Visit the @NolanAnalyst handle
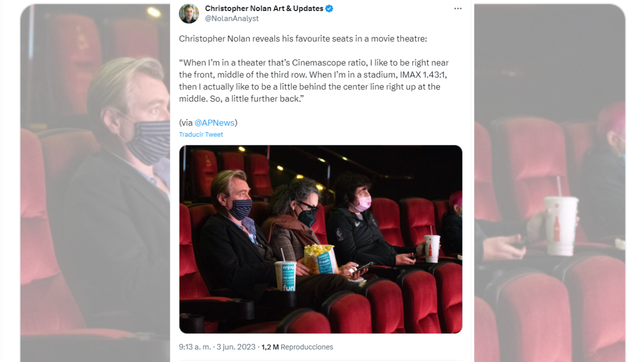This screenshot has height=362, width=644. point(232,19)
